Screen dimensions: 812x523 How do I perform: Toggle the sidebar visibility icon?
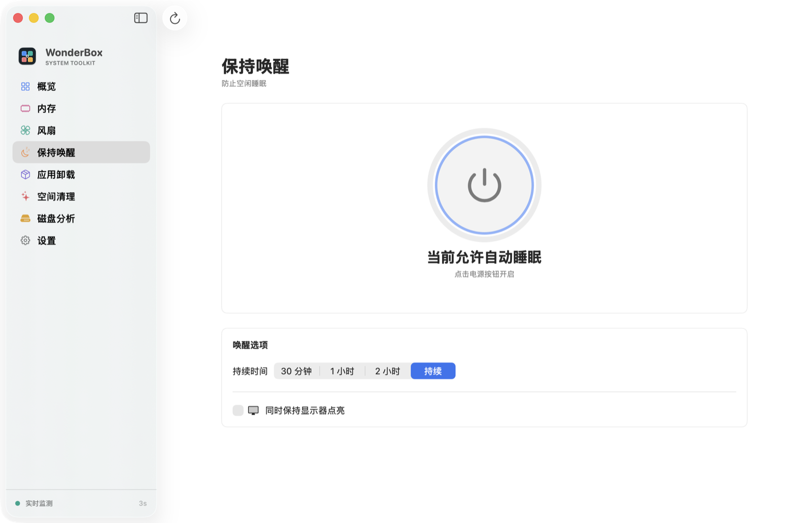[x=141, y=18]
